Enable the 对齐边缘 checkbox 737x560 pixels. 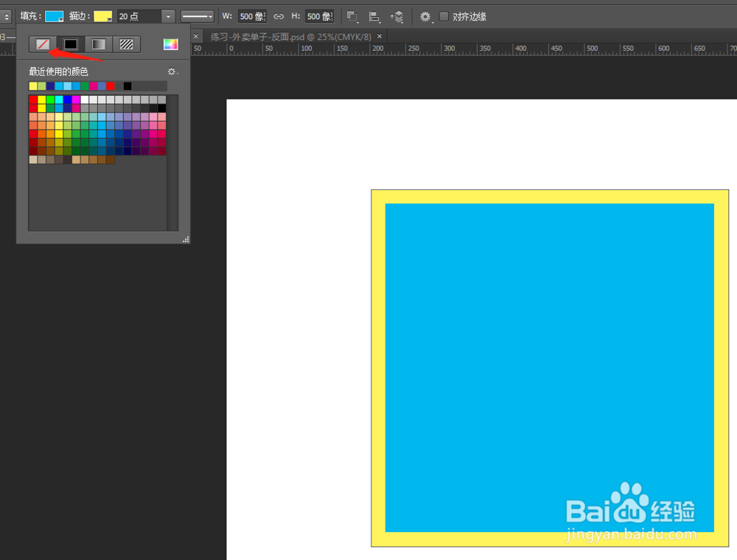pos(444,16)
